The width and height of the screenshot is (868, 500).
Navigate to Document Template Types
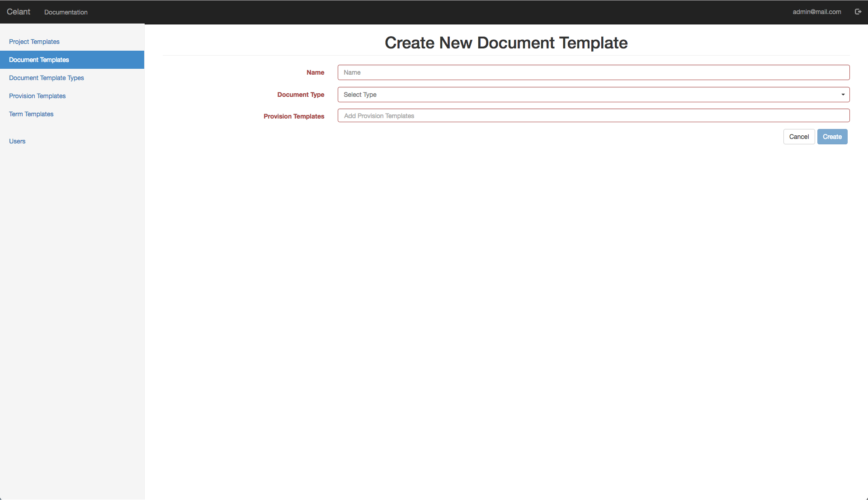point(46,78)
